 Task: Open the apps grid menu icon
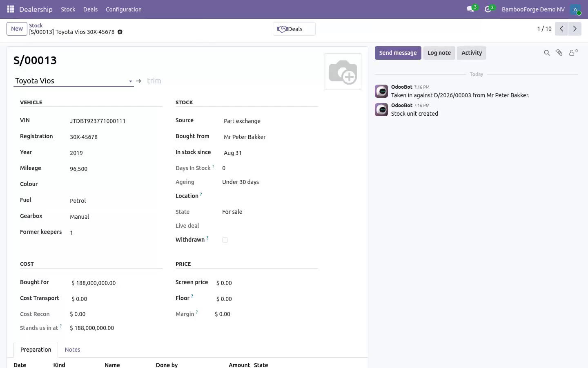pos(11,9)
